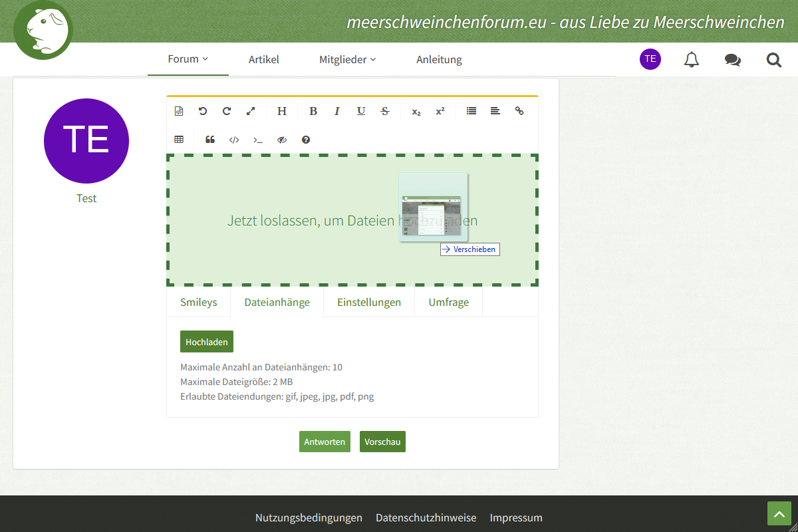This screenshot has width=798, height=532.
Task: Insert a link with the chain icon
Action: [x=519, y=111]
